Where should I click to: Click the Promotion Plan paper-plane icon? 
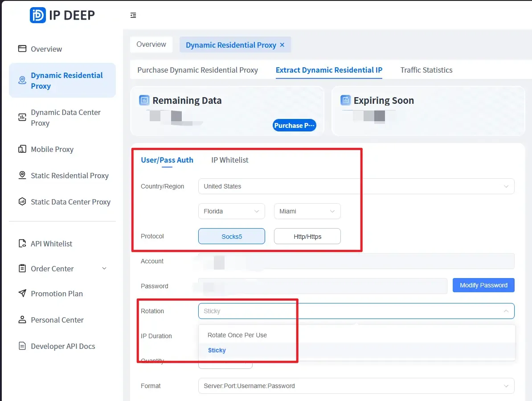22,293
